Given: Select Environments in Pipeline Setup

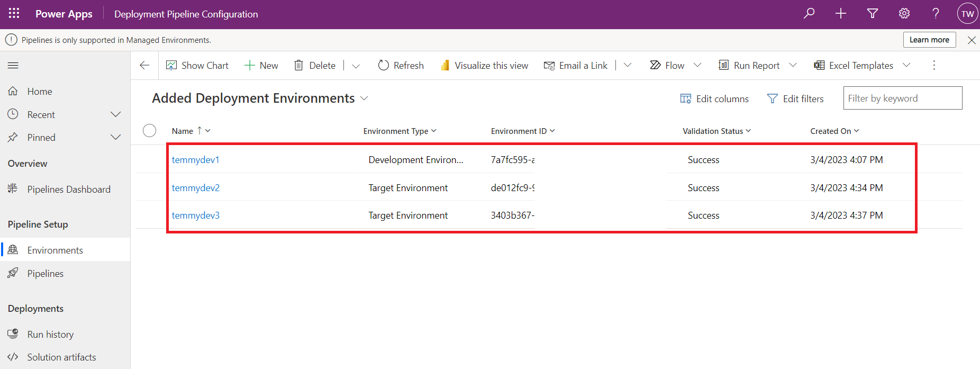Looking at the screenshot, I should click(65, 250).
